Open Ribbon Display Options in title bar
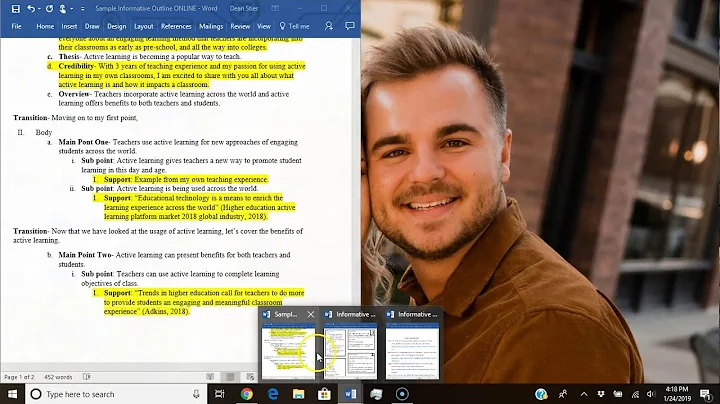Viewport: 720px width, 404px height. point(275,8)
